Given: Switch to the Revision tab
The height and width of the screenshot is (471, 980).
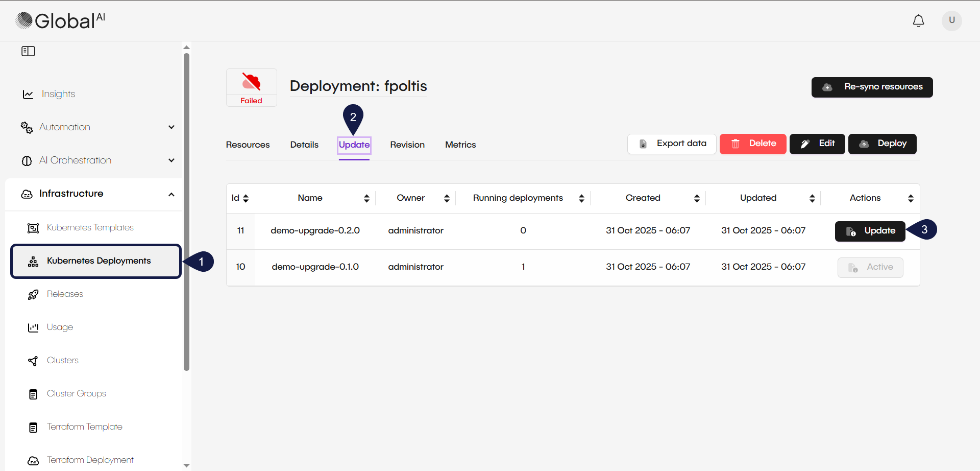Looking at the screenshot, I should pos(407,145).
